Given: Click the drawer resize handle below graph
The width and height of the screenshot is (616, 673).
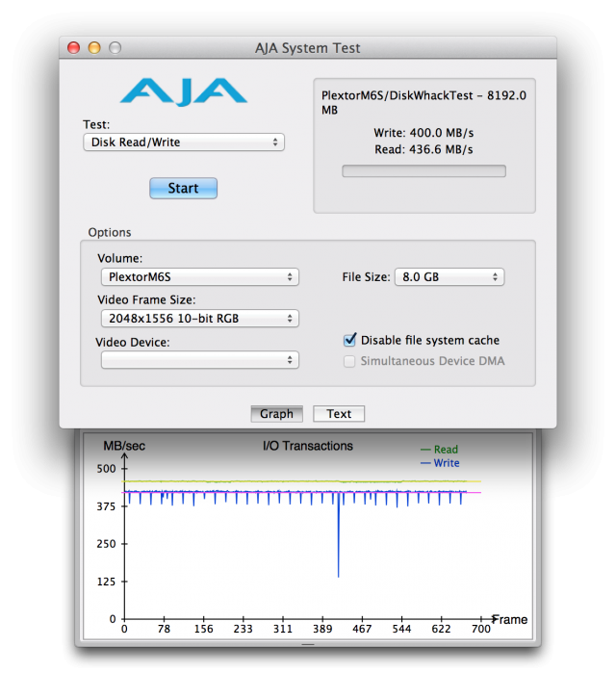Looking at the screenshot, I should (x=308, y=644).
